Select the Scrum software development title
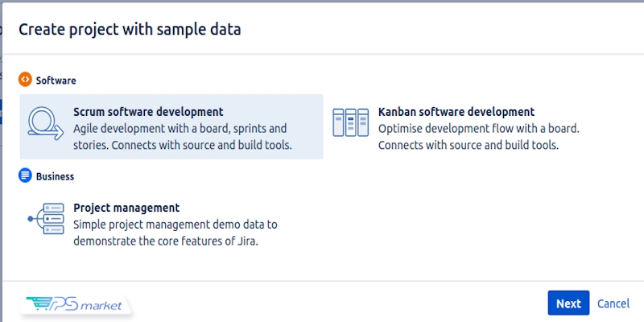 coord(148,112)
